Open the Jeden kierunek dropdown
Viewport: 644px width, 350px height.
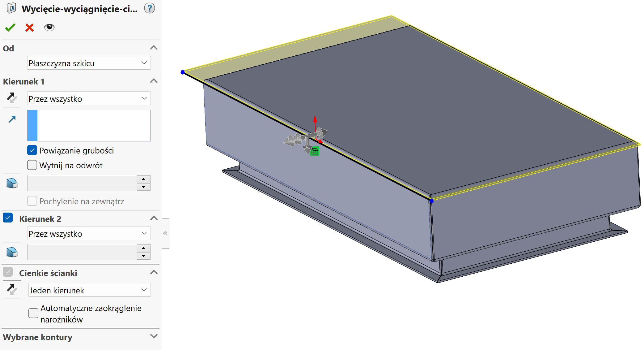click(x=89, y=290)
